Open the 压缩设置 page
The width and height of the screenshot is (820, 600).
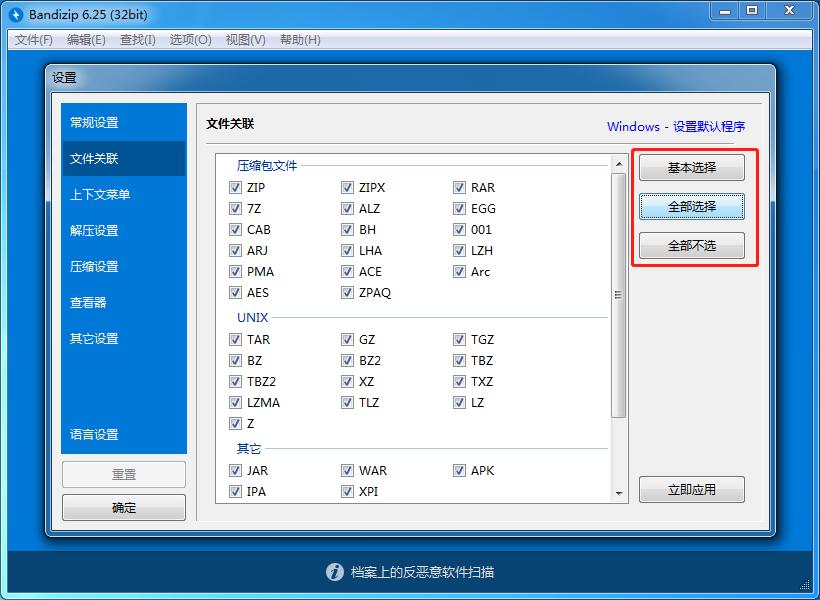[124, 266]
